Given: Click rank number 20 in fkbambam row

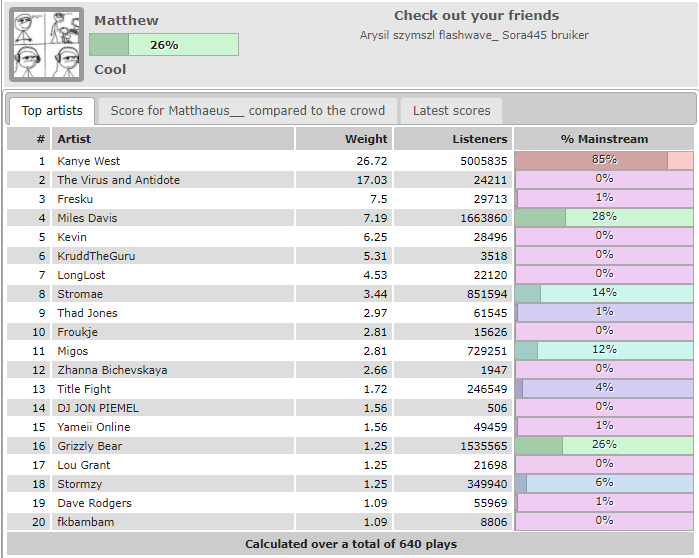Looking at the screenshot, I should click(39, 522).
